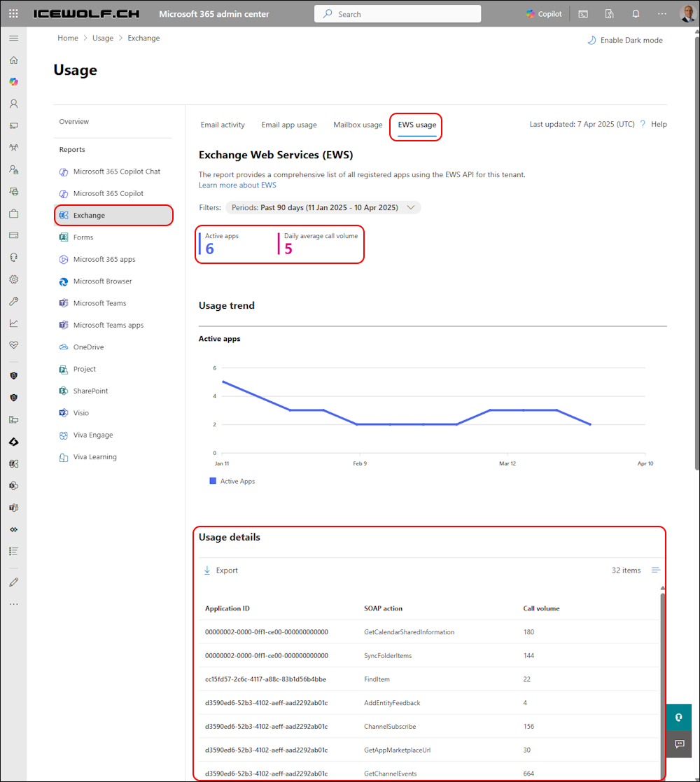Enable Dark mode
This screenshot has height=782, width=700.
click(x=625, y=40)
